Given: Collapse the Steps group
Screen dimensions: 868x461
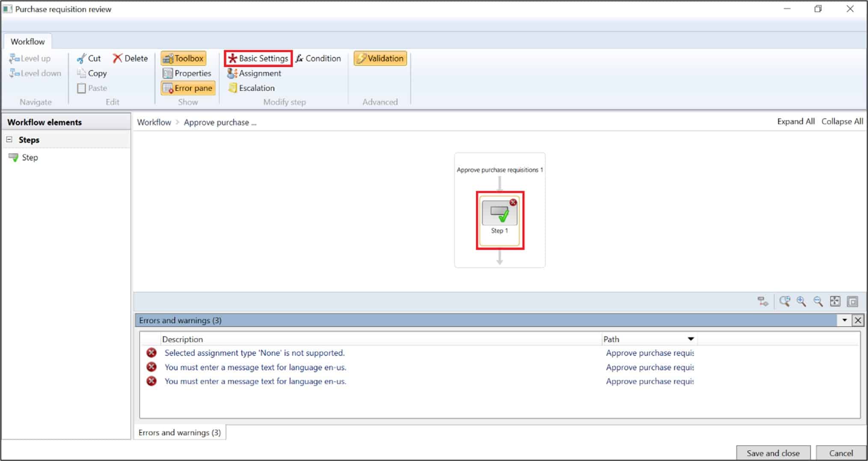Looking at the screenshot, I should [9, 140].
